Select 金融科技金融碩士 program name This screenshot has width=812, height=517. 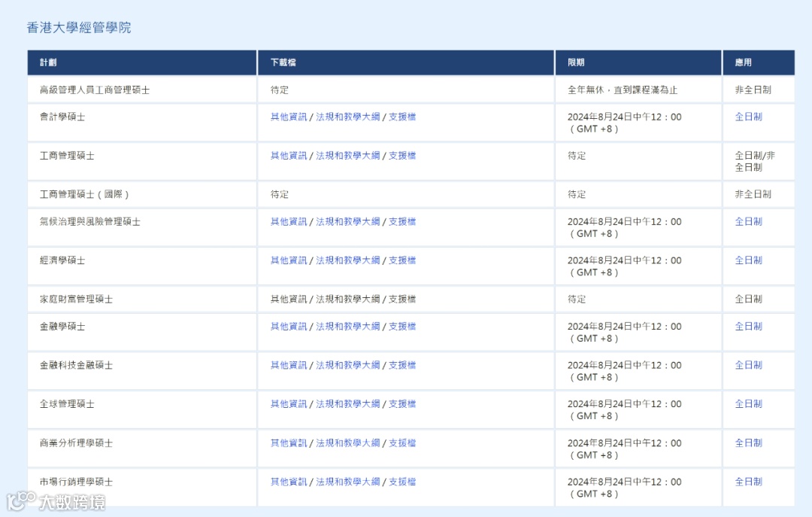point(76,365)
